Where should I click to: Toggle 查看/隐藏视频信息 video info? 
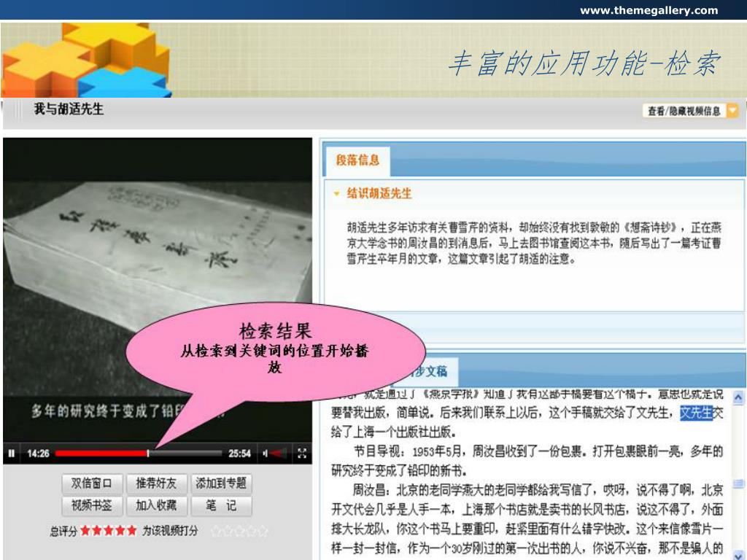coord(684,111)
